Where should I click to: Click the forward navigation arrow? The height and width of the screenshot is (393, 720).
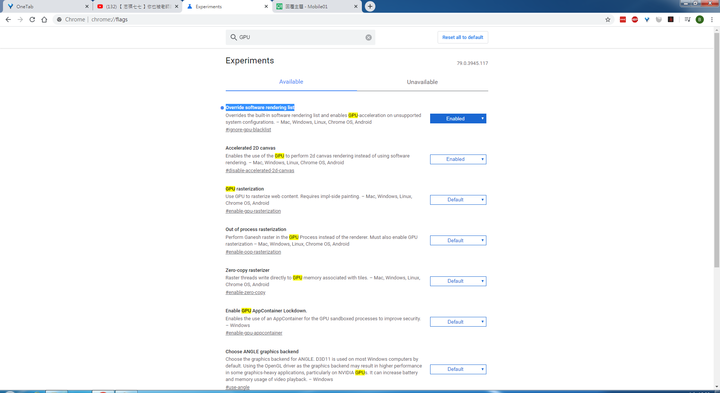coord(20,20)
